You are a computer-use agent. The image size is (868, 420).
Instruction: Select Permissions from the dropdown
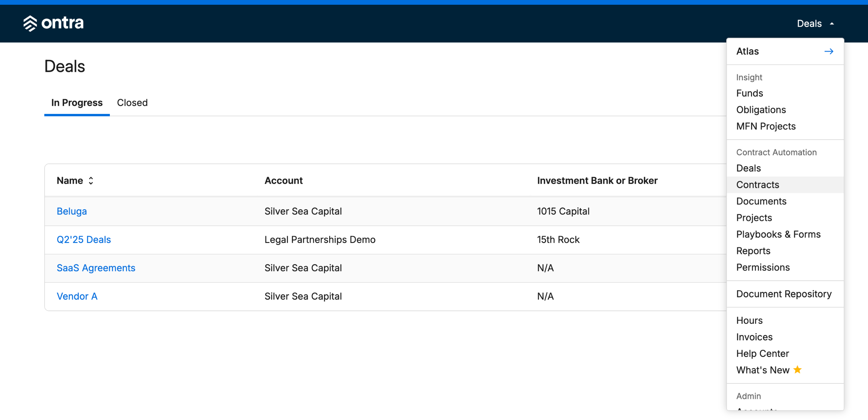[x=763, y=267]
